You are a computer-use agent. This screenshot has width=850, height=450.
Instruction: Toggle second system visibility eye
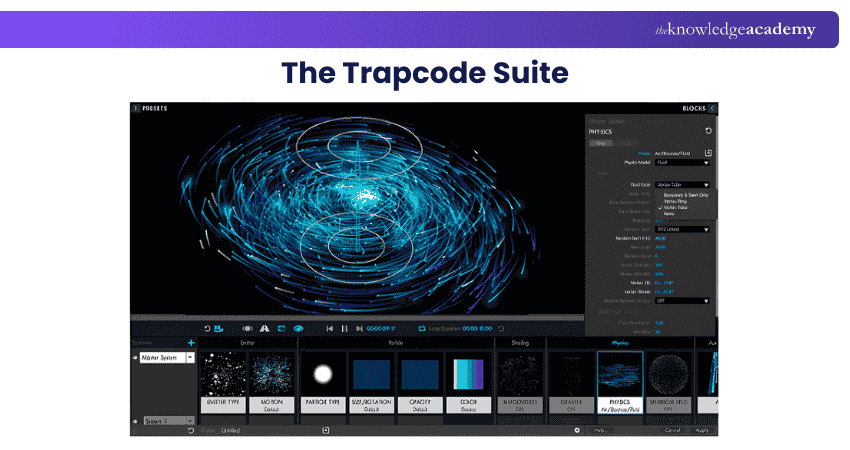coord(135,421)
